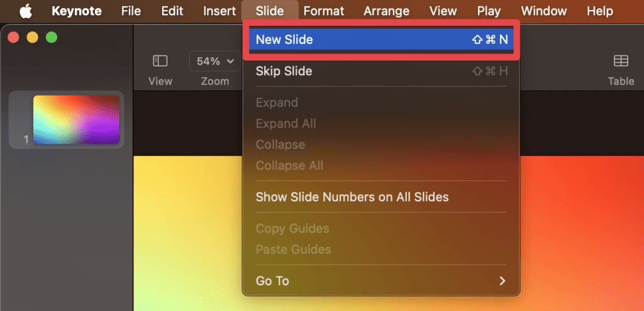Open the View menu in menu bar

[443, 11]
